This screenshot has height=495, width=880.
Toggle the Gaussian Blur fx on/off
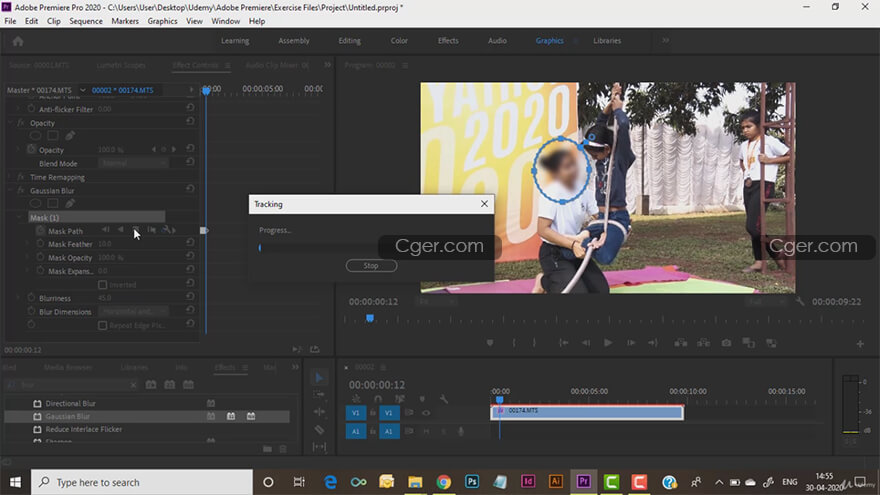coord(21,190)
